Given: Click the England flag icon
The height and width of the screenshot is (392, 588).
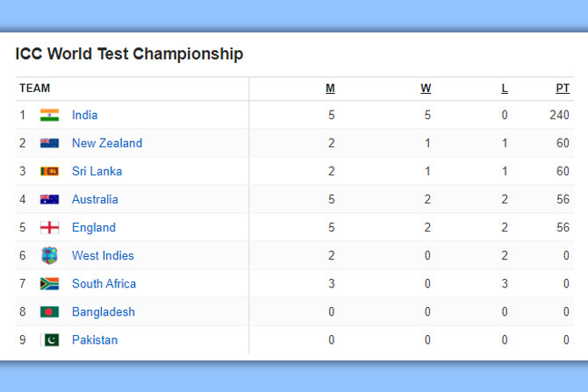Looking at the screenshot, I should coord(49,227).
